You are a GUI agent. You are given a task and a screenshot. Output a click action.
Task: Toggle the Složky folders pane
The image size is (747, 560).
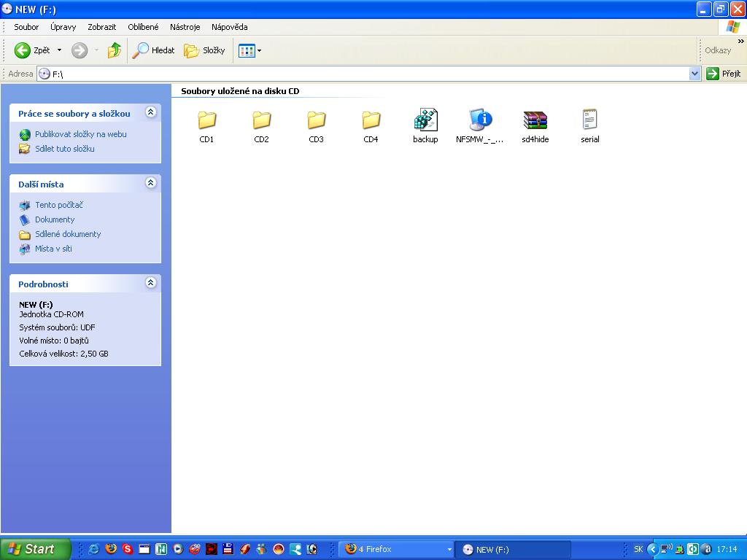point(205,50)
